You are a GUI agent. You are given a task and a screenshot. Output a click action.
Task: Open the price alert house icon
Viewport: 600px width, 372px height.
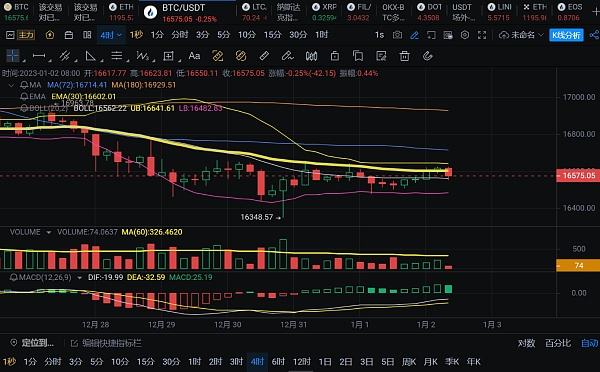[x=50, y=35]
